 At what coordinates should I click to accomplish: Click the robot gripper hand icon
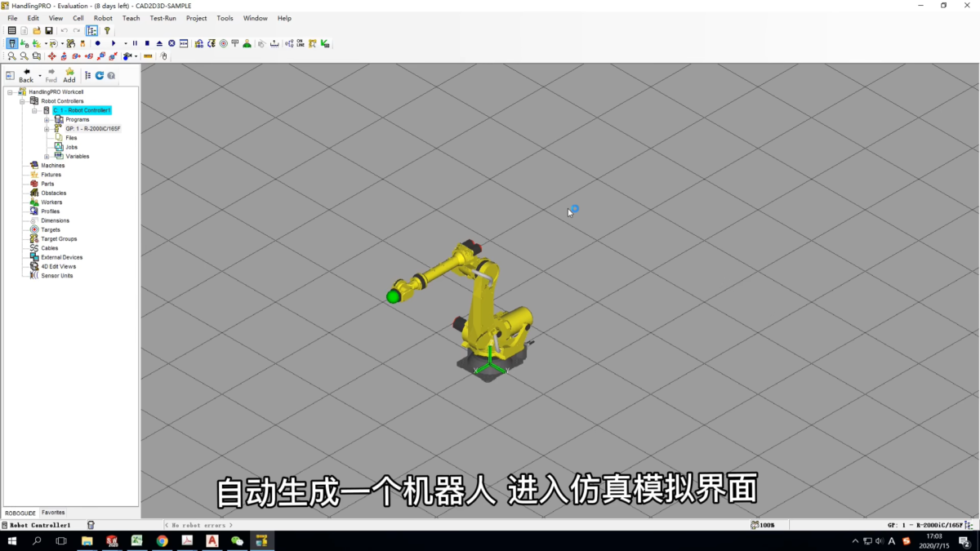pyautogui.click(x=82, y=43)
